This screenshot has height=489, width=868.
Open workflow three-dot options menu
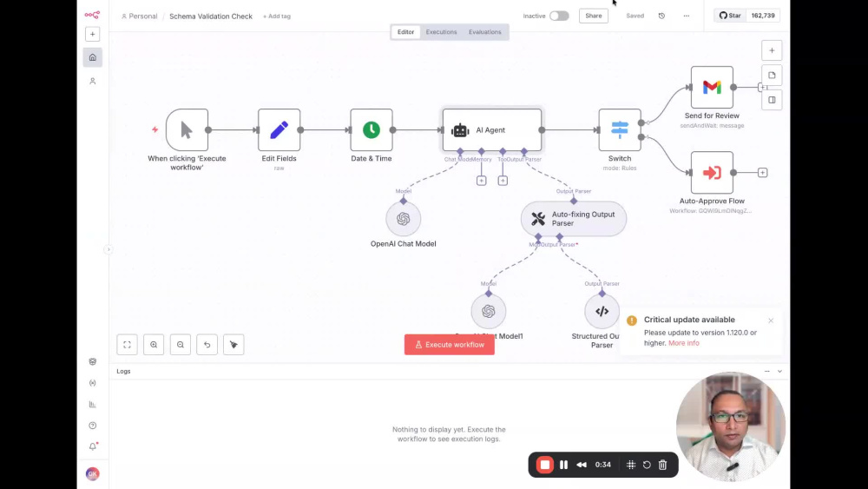[x=687, y=16]
